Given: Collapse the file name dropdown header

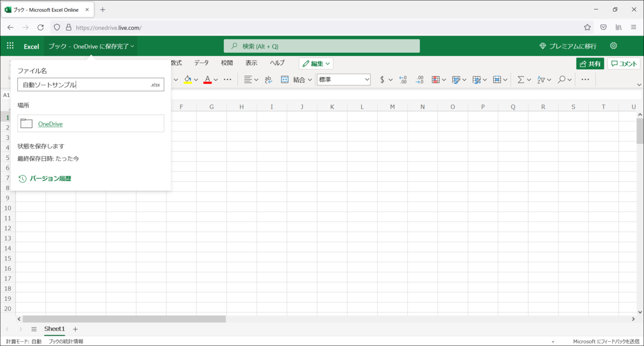Looking at the screenshot, I should tap(91, 46).
